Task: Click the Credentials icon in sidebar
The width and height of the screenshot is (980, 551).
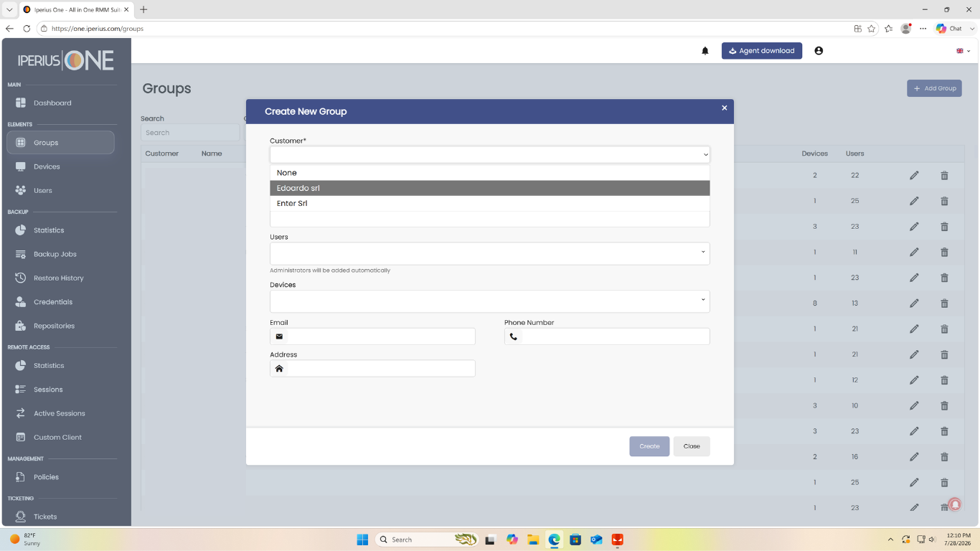Action: (x=21, y=302)
